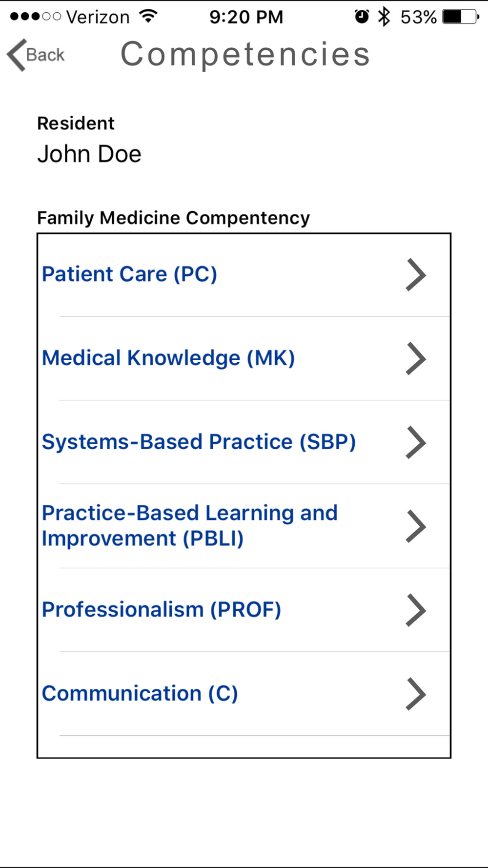488x868 pixels.
Task: Tap the cellular signal strength dots
Action: [x=35, y=17]
